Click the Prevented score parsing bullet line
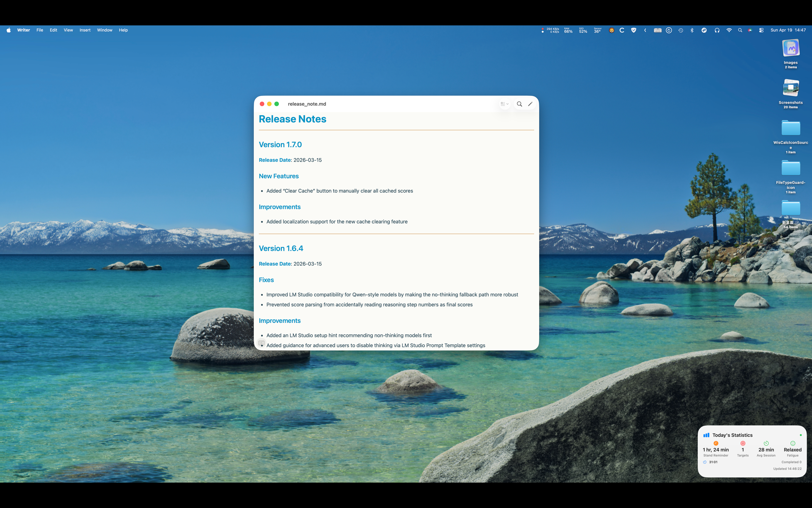 (370, 305)
